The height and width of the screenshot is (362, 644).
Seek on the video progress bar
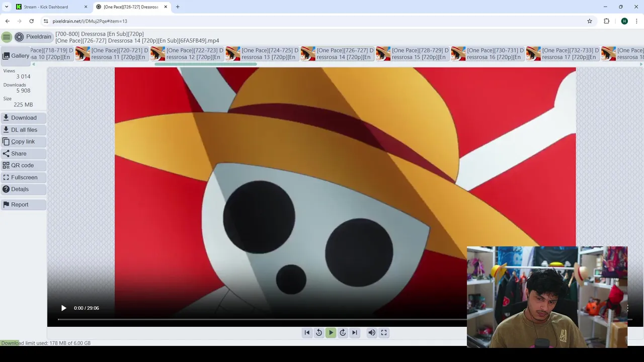tap(262, 319)
